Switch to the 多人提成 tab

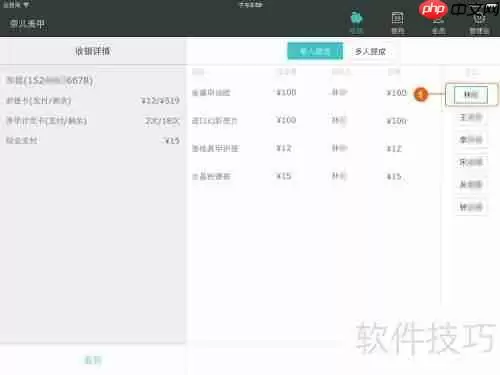point(370,52)
